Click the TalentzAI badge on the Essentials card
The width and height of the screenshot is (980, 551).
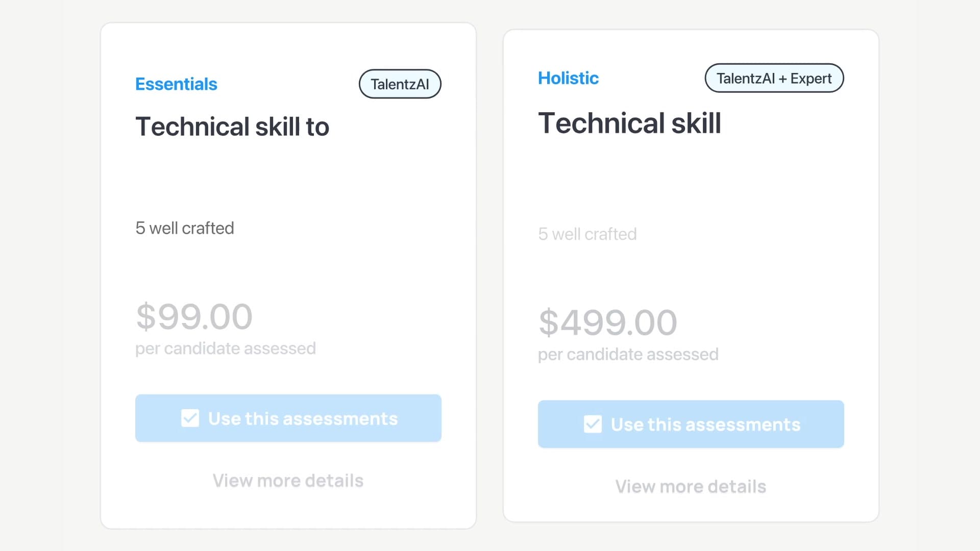coord(400,84)
